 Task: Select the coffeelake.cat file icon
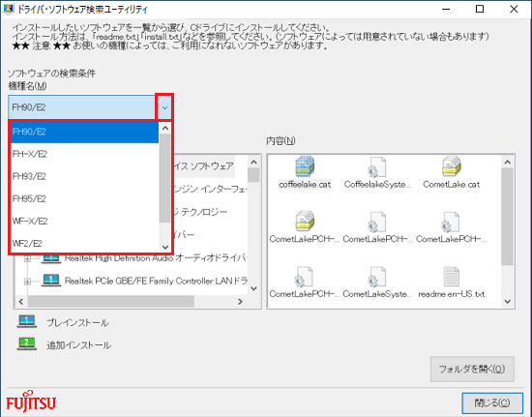click(305, 166)
